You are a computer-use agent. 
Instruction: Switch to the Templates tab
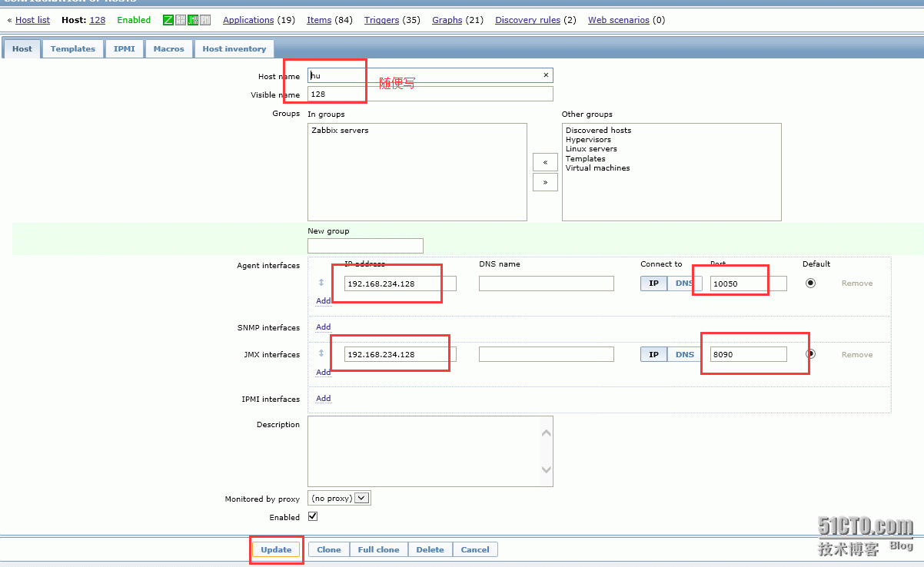click(x=73, y=48)
